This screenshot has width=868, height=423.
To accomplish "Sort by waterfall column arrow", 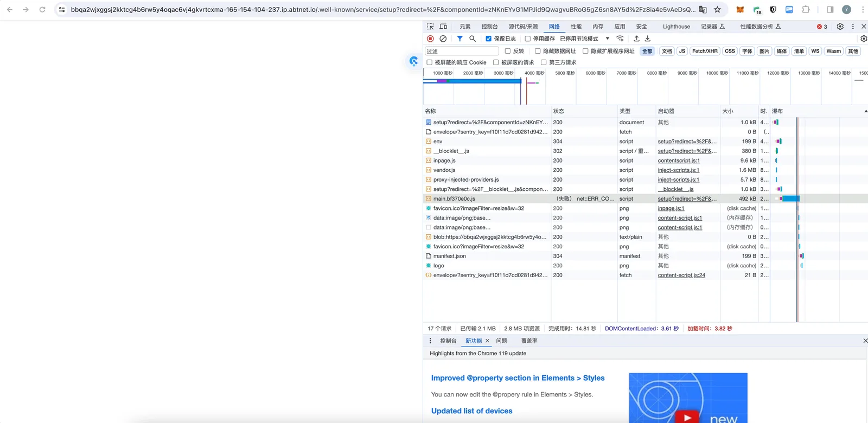I will (865, 111).
